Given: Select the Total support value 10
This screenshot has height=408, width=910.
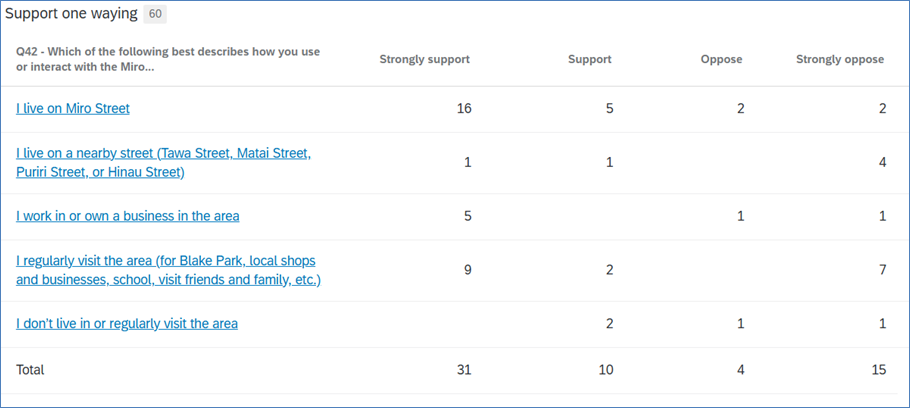Looking at the screenshot, I should [606, 370].
